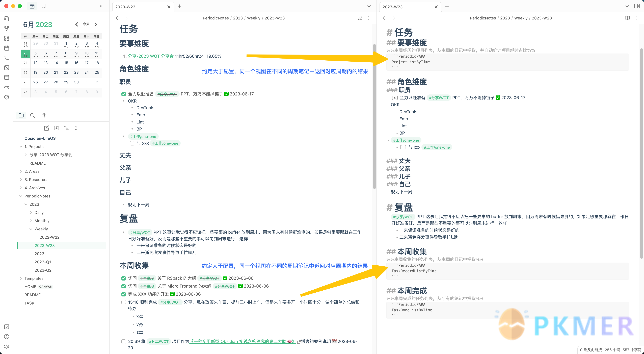Uncheck the 关于 RSpack 的大纲 task checkbox
The height and width of the screenshot is (354, 644).
(123, 278)
